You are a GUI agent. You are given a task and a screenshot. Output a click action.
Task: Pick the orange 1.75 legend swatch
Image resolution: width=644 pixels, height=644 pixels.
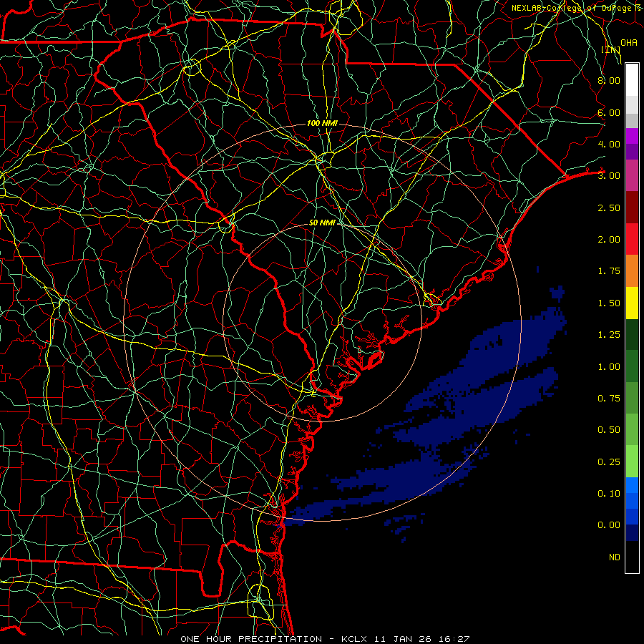[632, 271]
